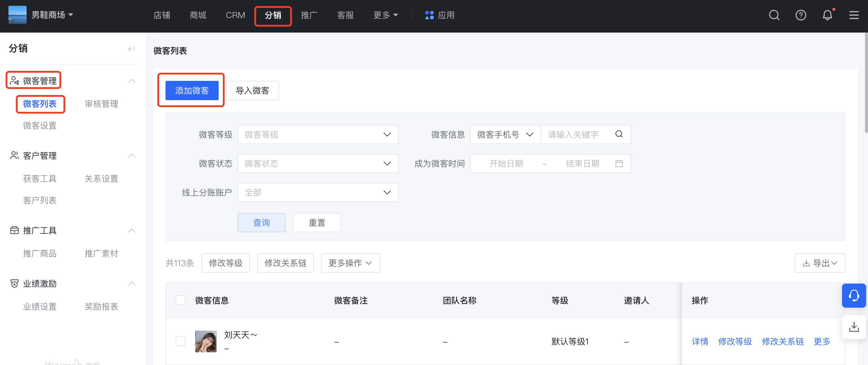Image resolution: width=868 pixels, height=365 pixels.
Task: Open the 导出 export dropdown
Action: (x=820, y=263)
